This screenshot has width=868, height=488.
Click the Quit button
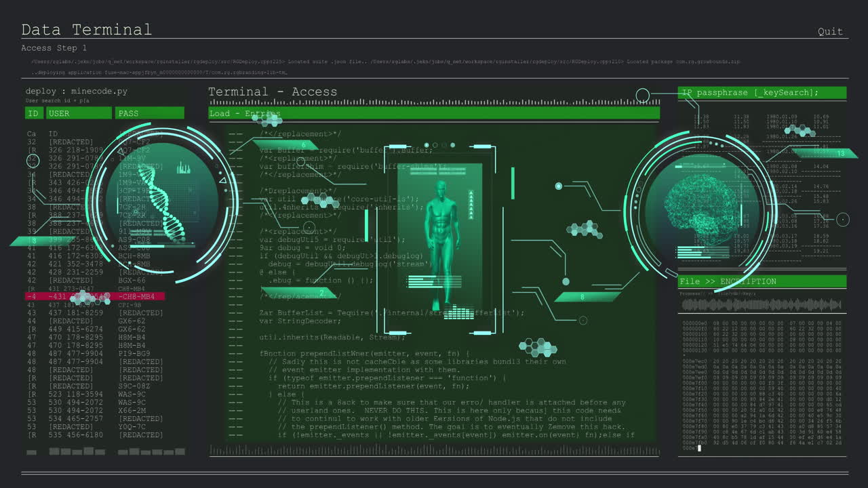click(x=830, y=31)
